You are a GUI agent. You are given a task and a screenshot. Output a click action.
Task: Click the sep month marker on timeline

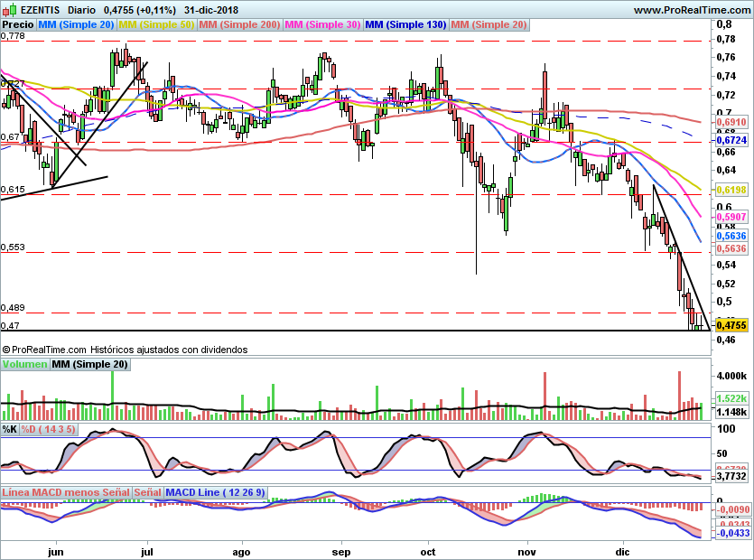[341, 552]
